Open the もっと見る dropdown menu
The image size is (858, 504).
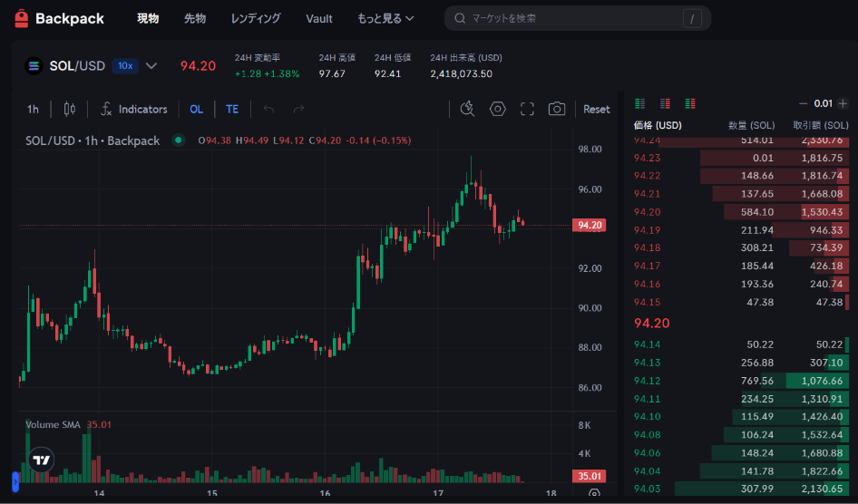pos(385,18)
